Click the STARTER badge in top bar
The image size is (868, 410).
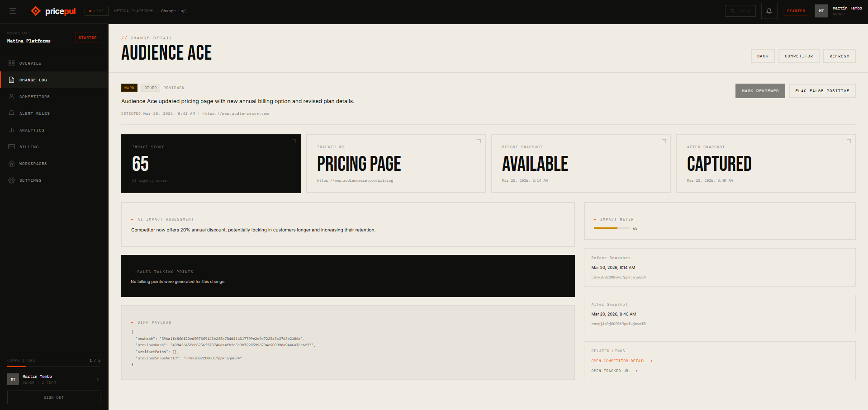[796, 11]
